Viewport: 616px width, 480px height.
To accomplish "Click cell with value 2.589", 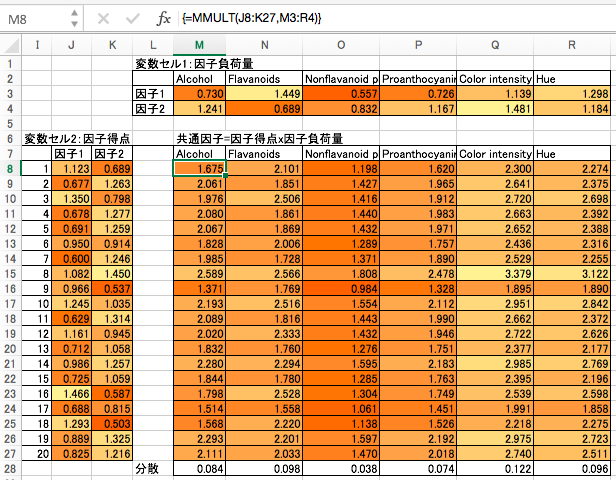I will coord(200,274).
